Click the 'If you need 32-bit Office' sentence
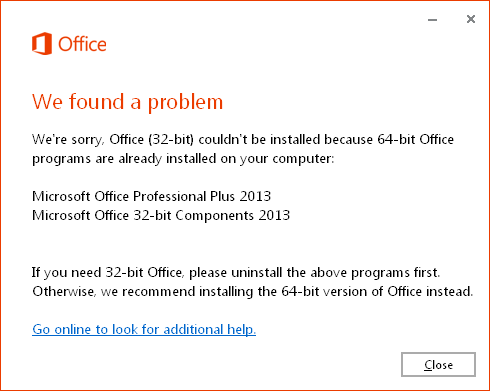The height and width of the screenshot is (391, 490). [x=236, y=273]
